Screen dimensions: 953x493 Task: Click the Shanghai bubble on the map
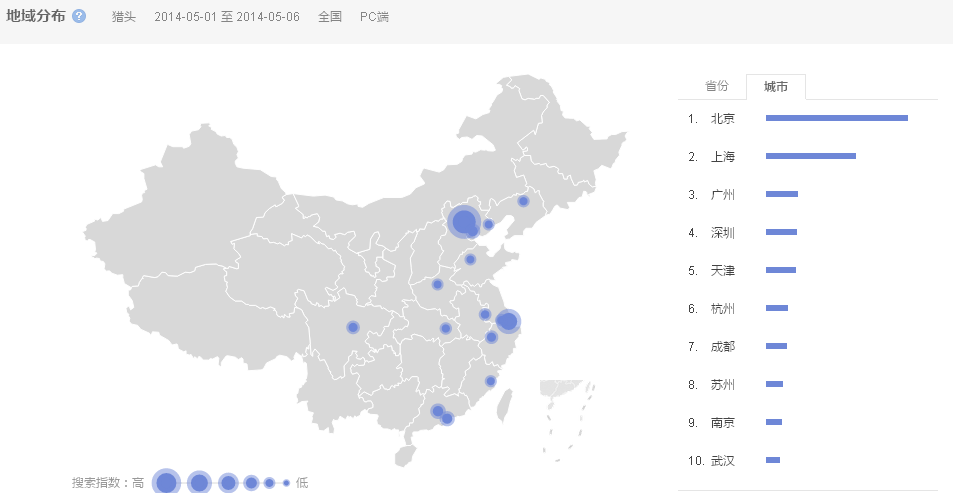[508, 321]
